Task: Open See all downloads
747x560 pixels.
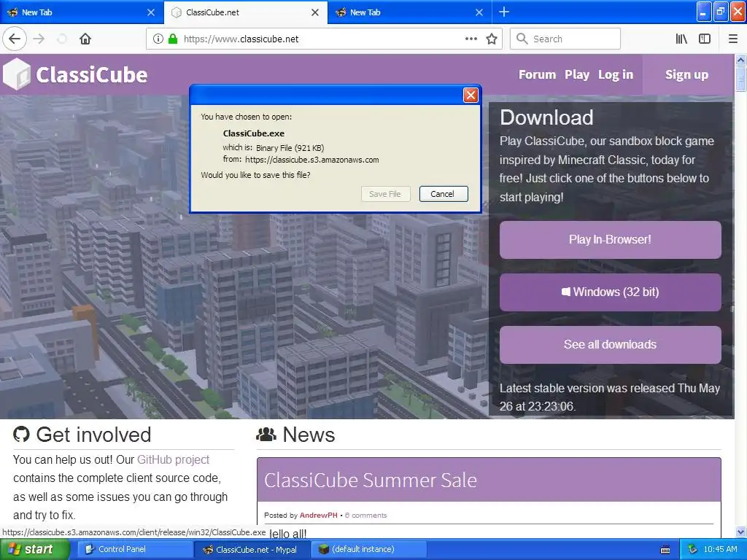Action: [610, 344]
